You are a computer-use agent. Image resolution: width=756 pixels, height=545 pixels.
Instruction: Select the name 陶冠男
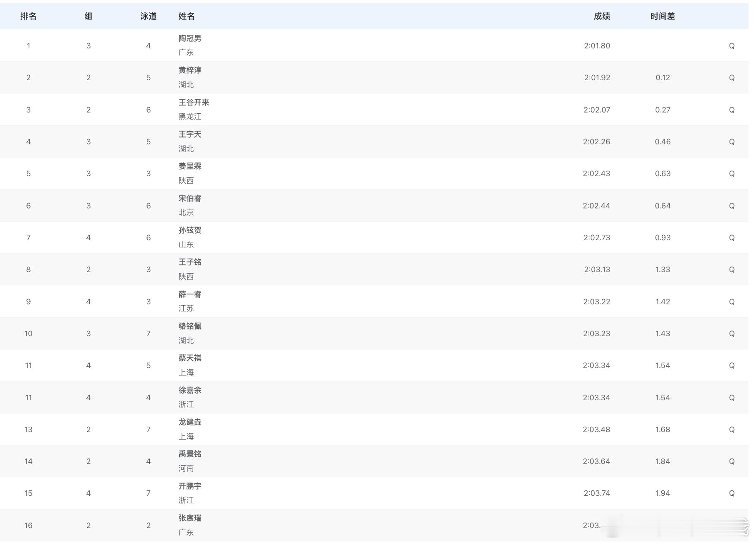tap(190, 38)
